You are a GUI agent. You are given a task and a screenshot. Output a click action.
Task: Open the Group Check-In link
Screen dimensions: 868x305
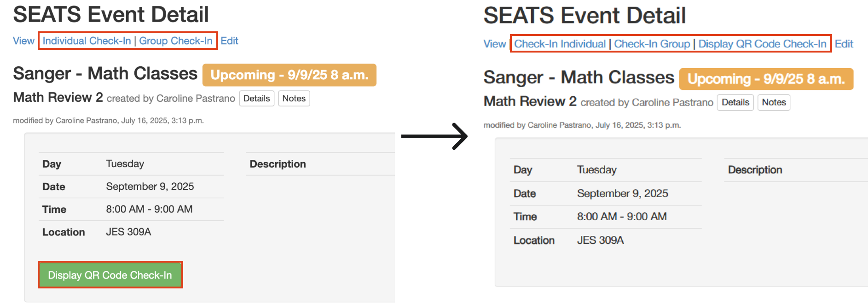click(x=176, y=41)
